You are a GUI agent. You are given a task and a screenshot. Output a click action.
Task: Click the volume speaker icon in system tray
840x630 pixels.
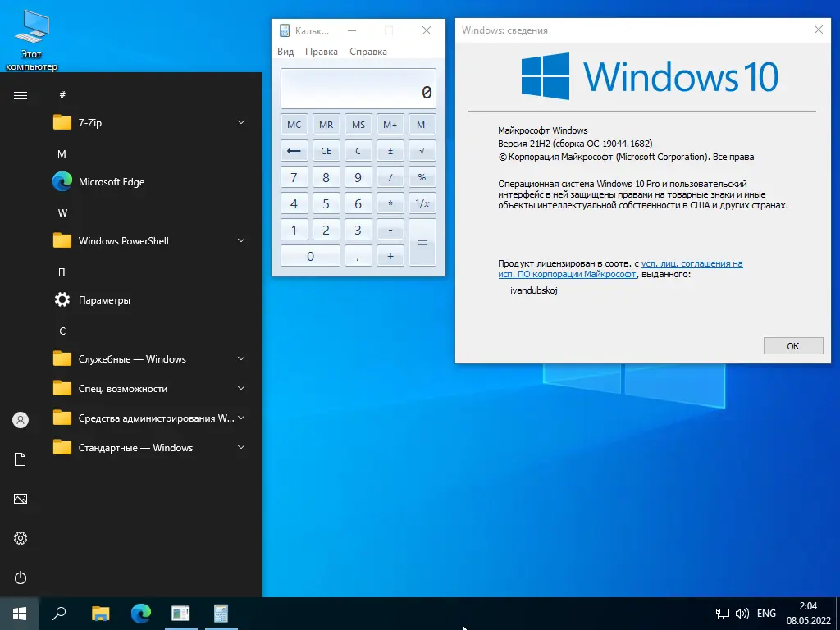[x=742, y=613]
